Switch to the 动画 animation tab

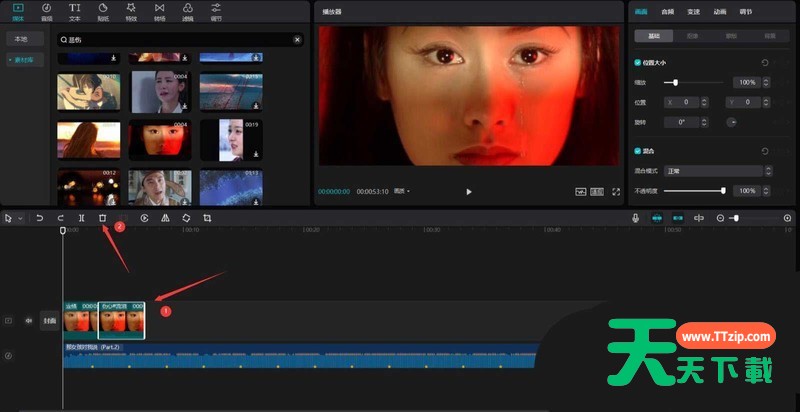coord(720,12)
